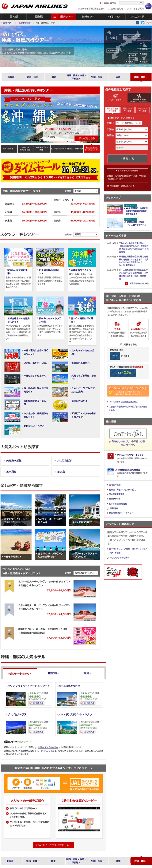Select ビーチリゾート on the Okinawa map
Viewport: 152px width, 868px height.
click(x=132, y=36)
